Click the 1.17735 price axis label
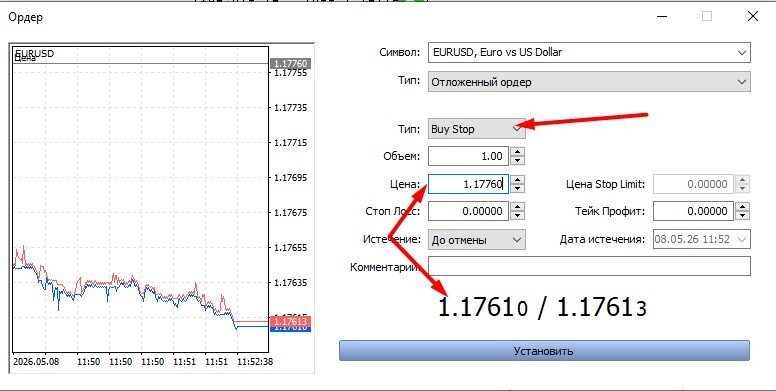The image size is (776, 391). click(x=291, y=108)
